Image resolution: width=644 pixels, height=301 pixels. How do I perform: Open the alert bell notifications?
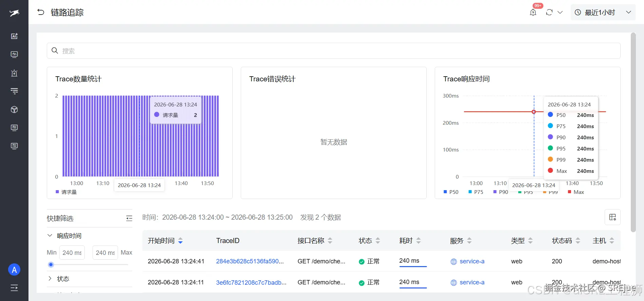click(x=533, y=13)
